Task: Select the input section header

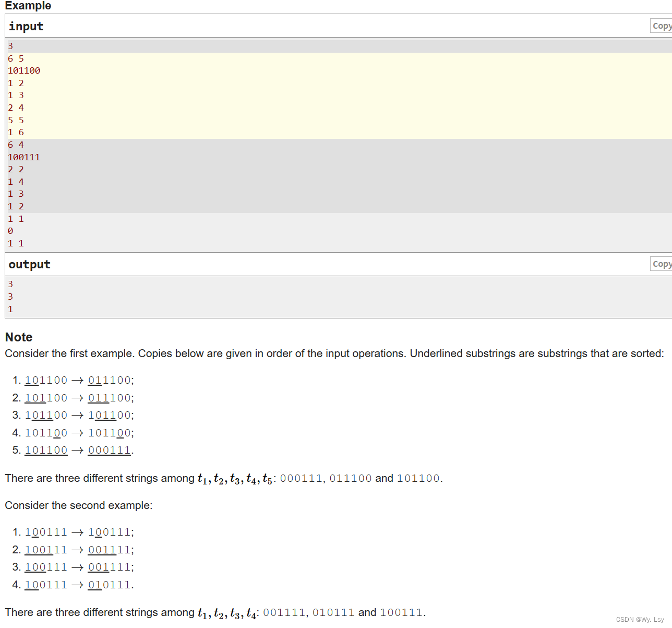Action: [26, 26]
